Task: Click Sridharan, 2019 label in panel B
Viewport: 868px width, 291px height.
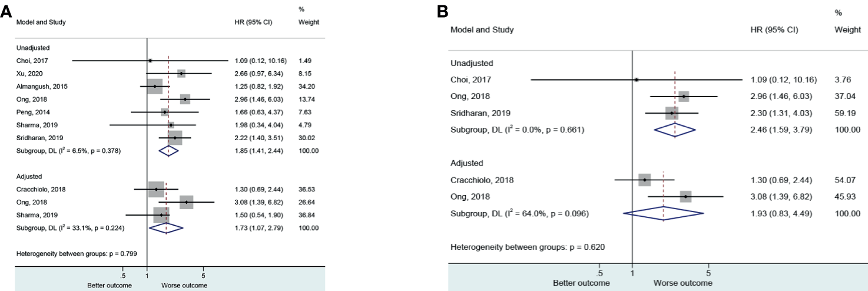Action: point(480,113)
